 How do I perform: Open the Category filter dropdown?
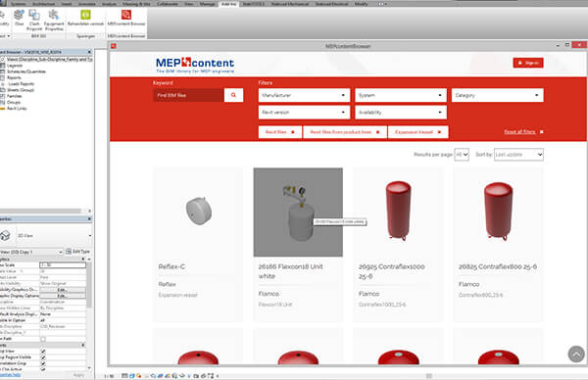click(x=497, y=95)
